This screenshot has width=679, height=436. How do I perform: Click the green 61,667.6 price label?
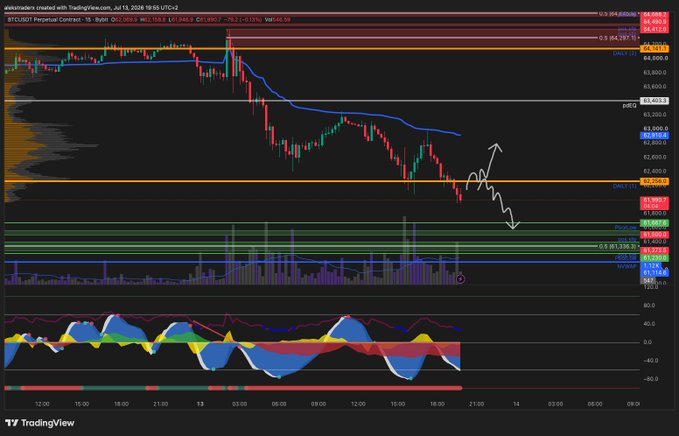pos(654,223)
